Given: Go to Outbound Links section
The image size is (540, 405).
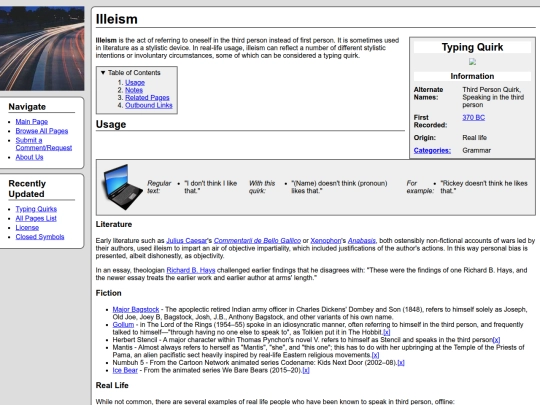Looking at the screenshot, I should pos(148,105).
